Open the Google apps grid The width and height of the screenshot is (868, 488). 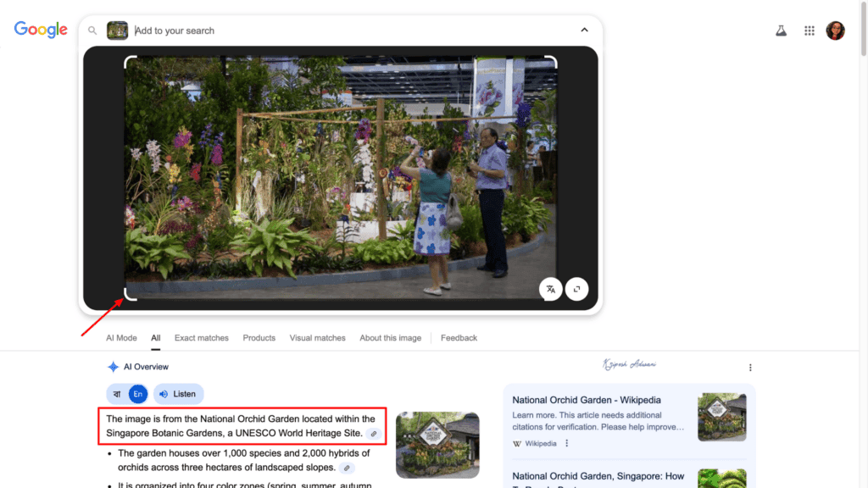coord(809,30)
